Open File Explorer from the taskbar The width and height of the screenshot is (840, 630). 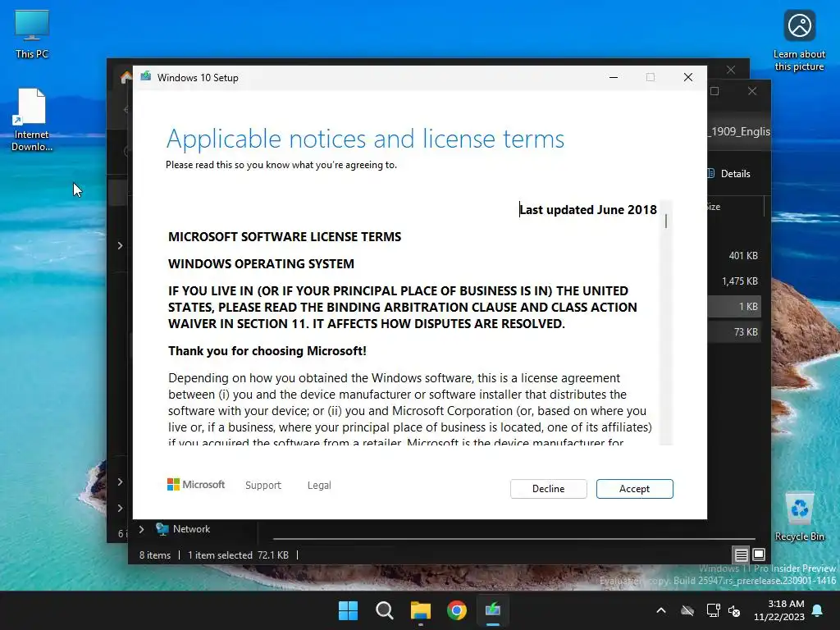[x=421, y=610]
